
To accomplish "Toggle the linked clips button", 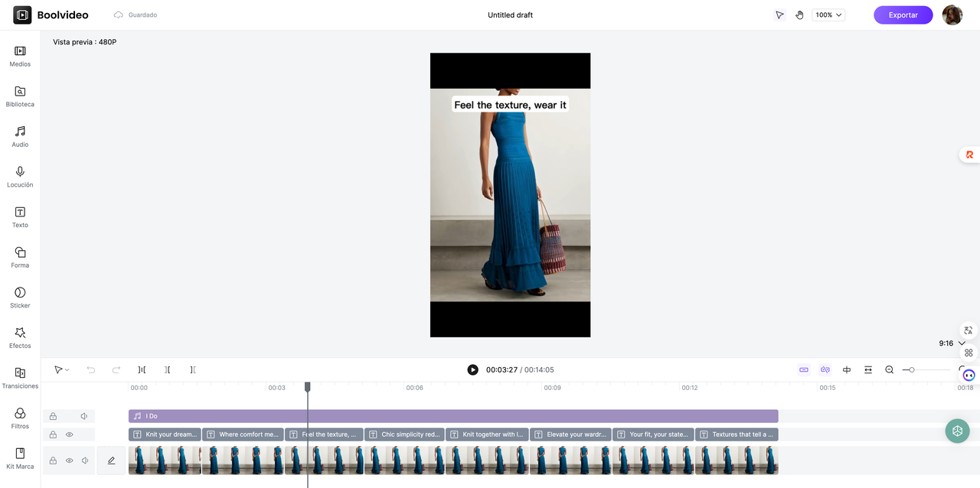I will pos(825,369).
